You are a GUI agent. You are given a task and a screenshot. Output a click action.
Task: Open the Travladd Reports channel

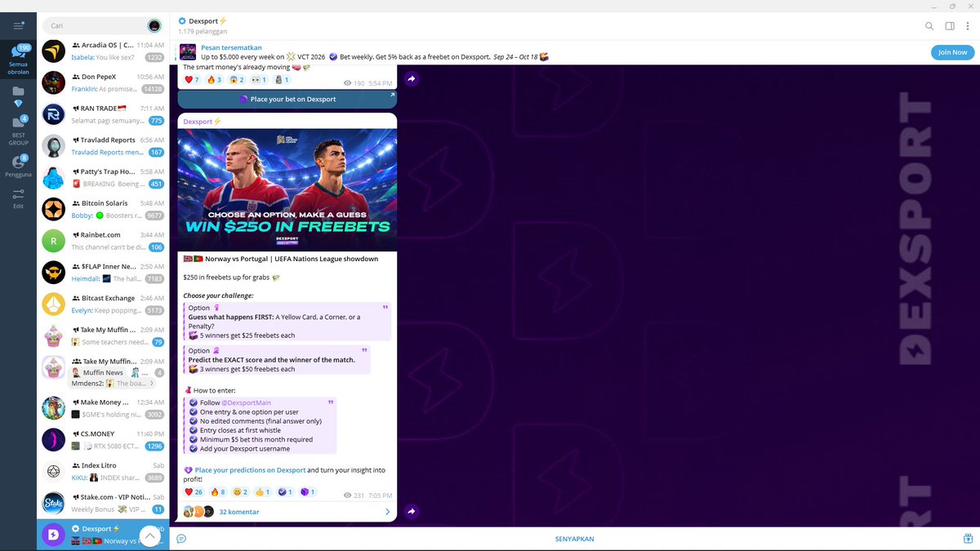pos(102,145)
